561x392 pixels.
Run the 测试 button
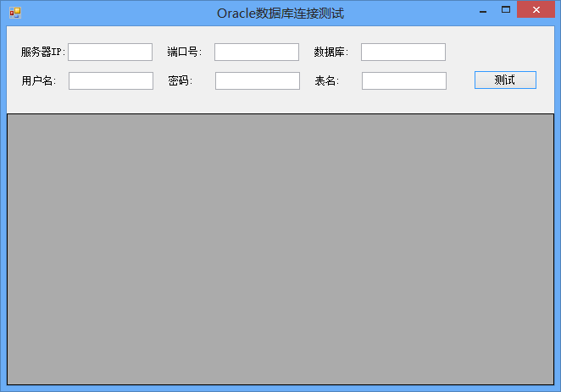click(x=505, y=80)
